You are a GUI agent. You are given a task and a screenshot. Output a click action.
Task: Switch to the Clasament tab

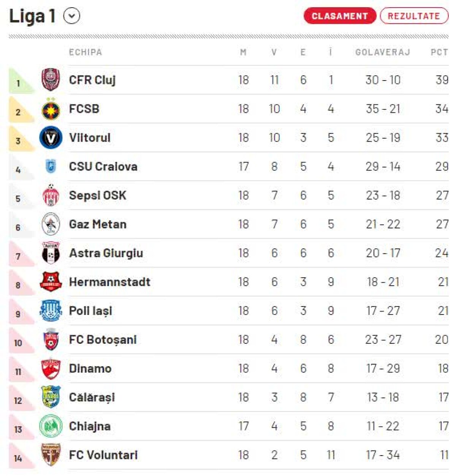[339, 16]
